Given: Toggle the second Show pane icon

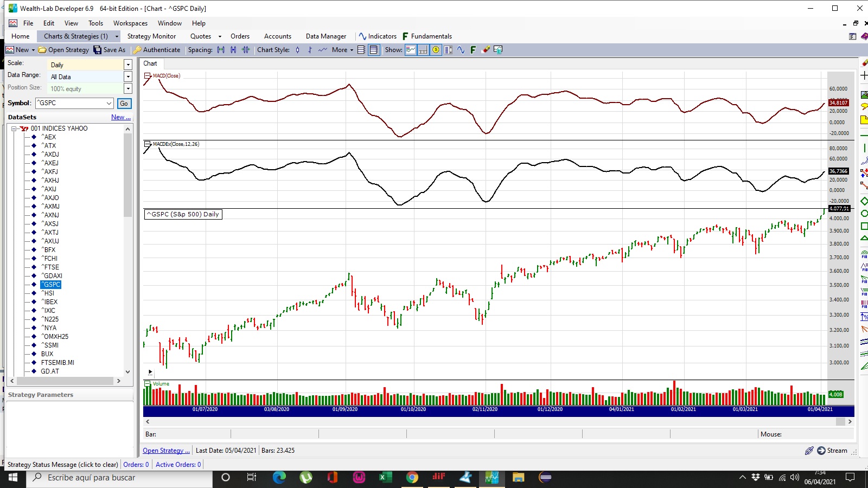Looking at the screenshot, I should 423,50.
